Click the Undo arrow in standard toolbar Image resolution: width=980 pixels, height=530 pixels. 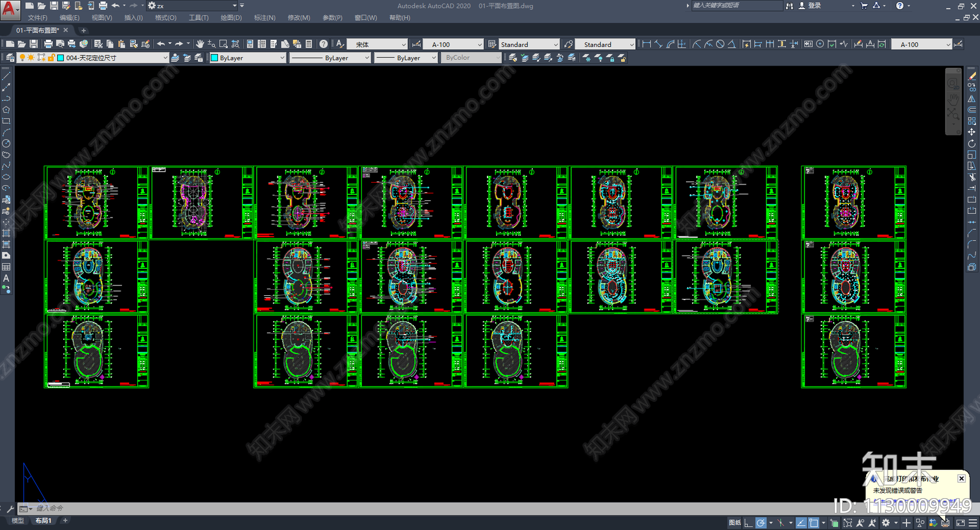[x=160, y=44]
